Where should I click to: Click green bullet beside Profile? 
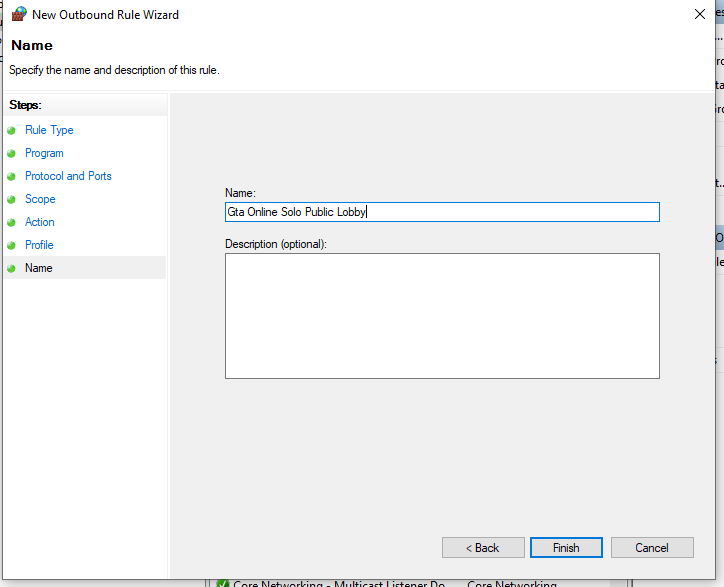tap(12, 245)
